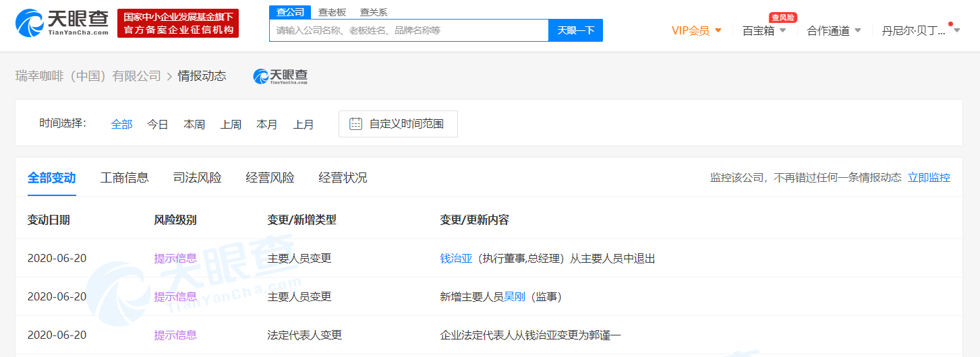Viewport: 980px width, 357px height.
Task: Click the small TianYanCha logo beside breadcrumb
Action: (x=280, y=77)
